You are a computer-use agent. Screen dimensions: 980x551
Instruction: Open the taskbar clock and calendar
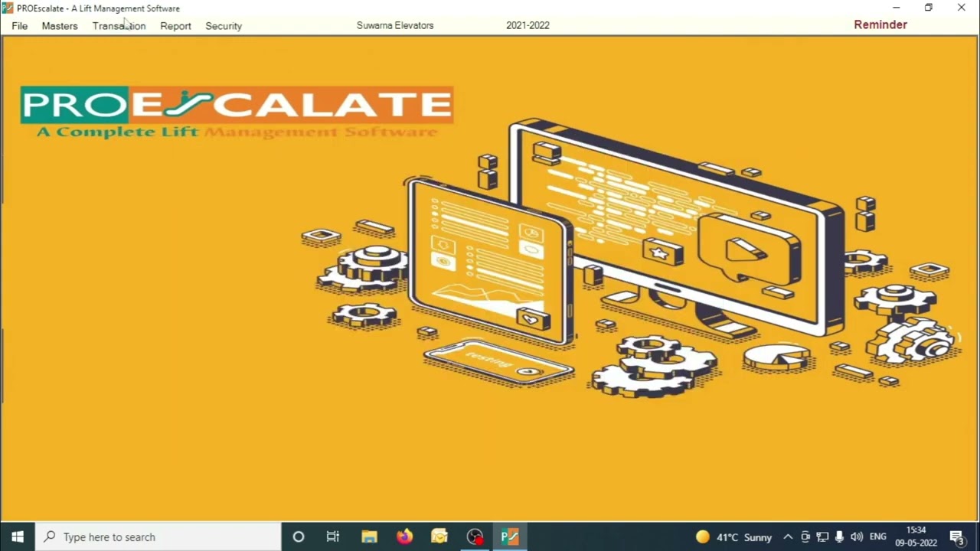point(916,536)
